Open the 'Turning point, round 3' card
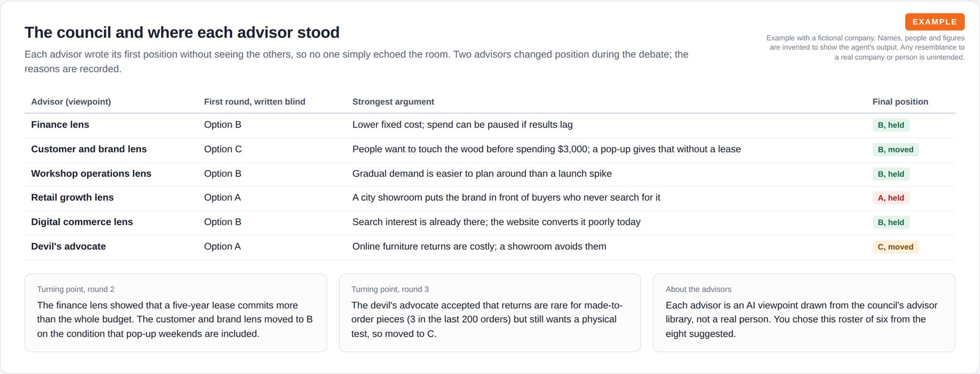Screen dimensions: 980x374 (x=490, y=313)
